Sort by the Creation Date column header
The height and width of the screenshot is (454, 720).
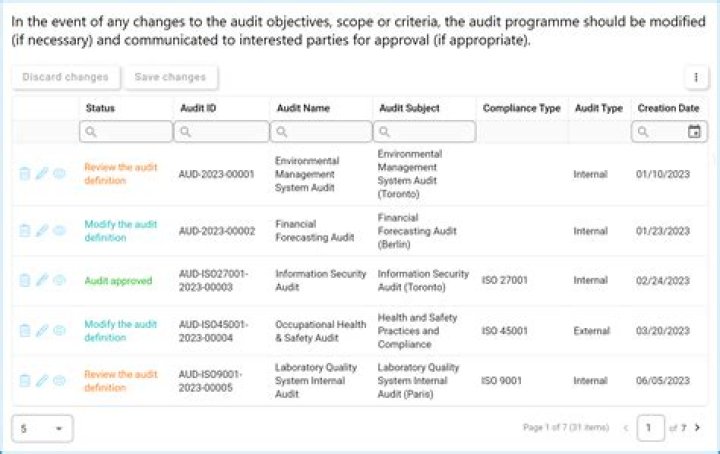click(x=668, y=108)
